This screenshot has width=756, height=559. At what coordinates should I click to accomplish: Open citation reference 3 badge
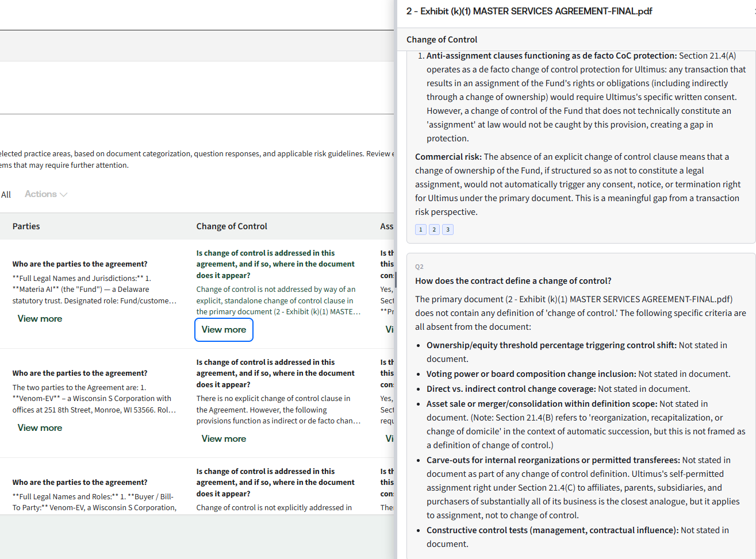click(448, 230)
